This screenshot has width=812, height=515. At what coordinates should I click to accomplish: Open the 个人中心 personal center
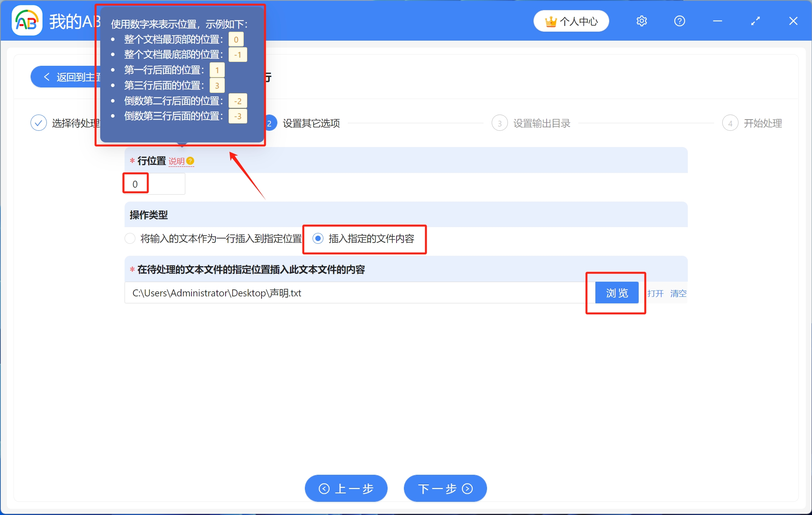[571, 21]
